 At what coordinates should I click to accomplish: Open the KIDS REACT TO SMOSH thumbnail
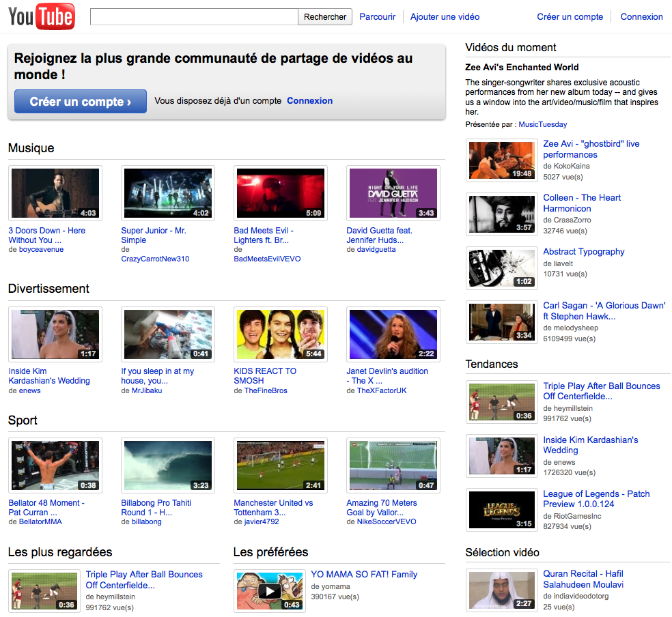[x=280, y=334]
